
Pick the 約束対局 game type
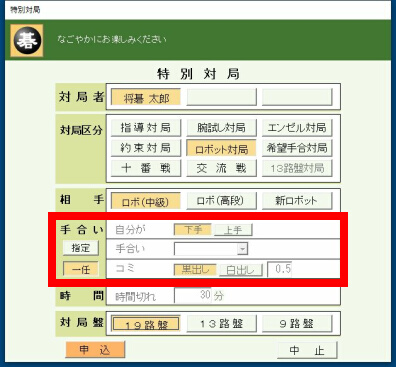[x=146, y=148]
